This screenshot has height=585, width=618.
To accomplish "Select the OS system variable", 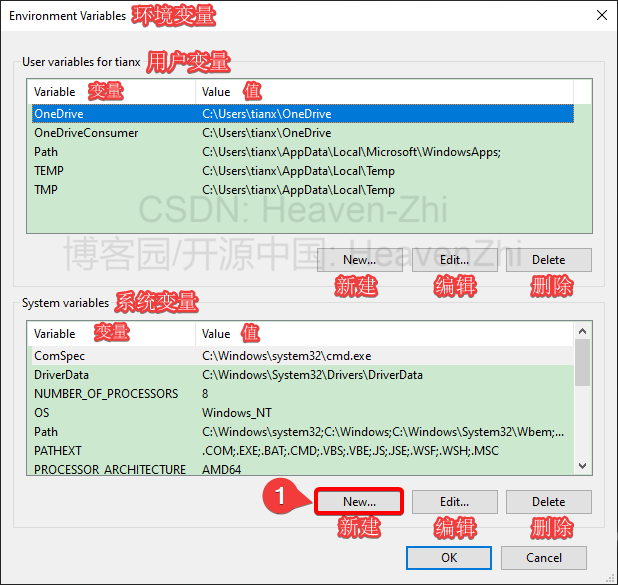I will 303,413.
